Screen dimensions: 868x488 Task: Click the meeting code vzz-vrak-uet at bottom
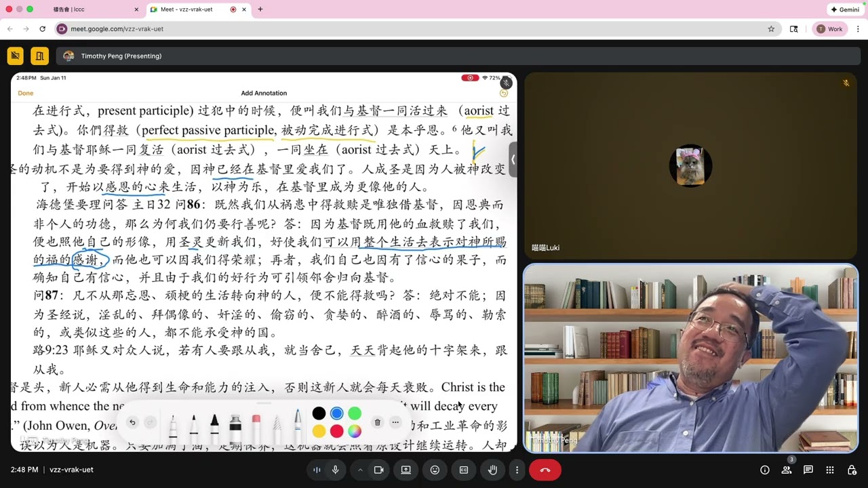pyautogui.click(x=71, y=470)
